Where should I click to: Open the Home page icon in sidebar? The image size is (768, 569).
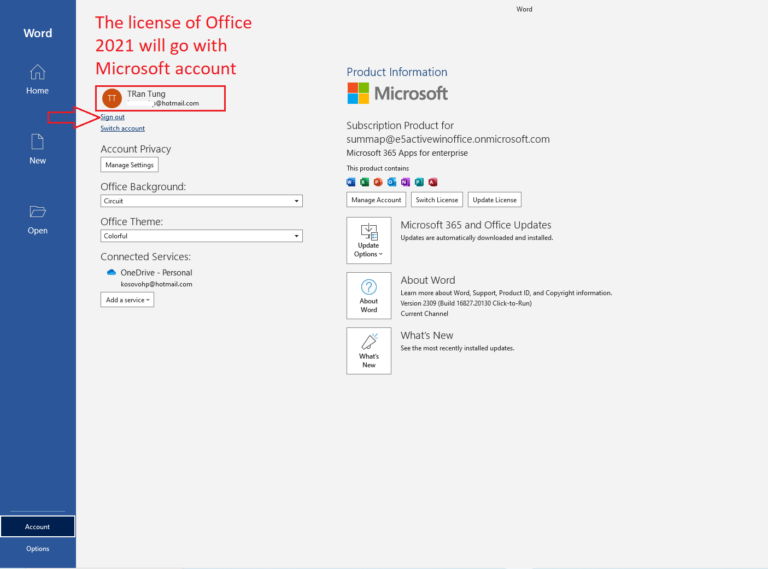click(x=37, y=72)
